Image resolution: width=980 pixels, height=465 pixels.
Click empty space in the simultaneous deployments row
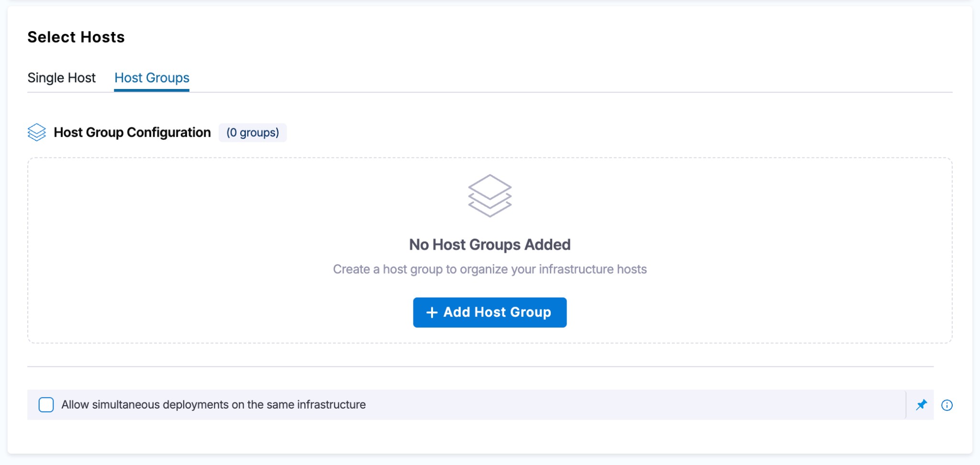point(622,405)
